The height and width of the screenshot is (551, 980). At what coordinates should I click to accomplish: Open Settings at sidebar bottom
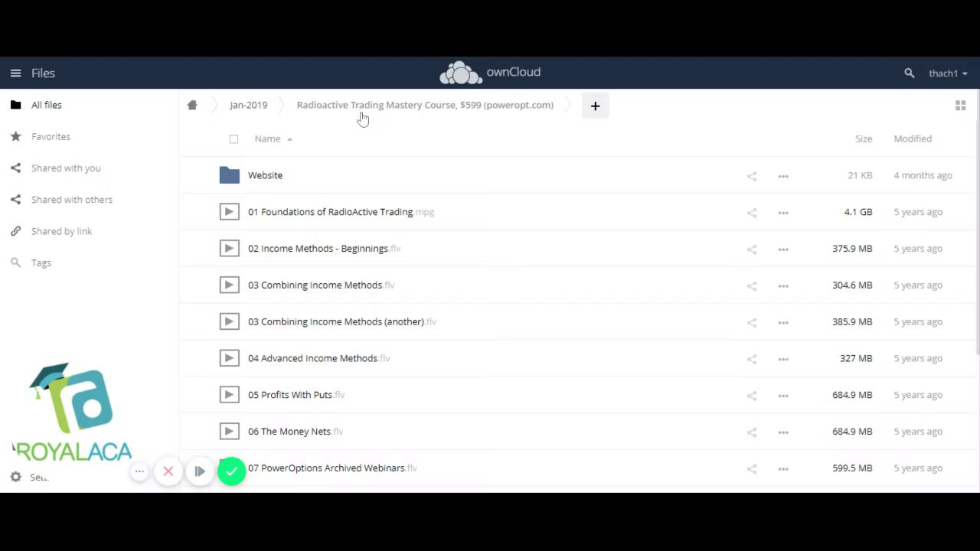[x=31, y=477]
